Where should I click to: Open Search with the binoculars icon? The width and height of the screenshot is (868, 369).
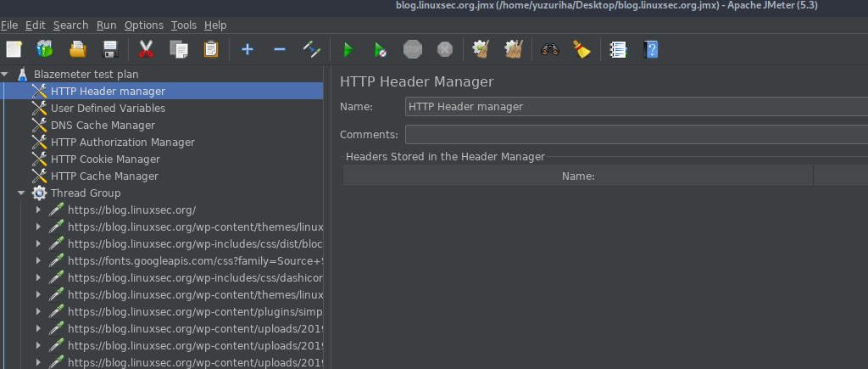click(x=549, y=49)
